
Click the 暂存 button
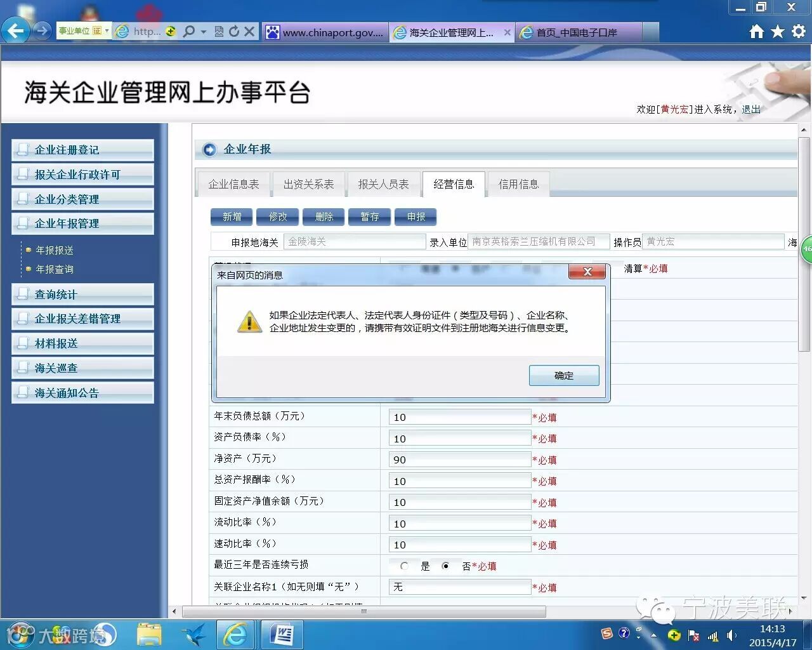[x=370, y=217]
